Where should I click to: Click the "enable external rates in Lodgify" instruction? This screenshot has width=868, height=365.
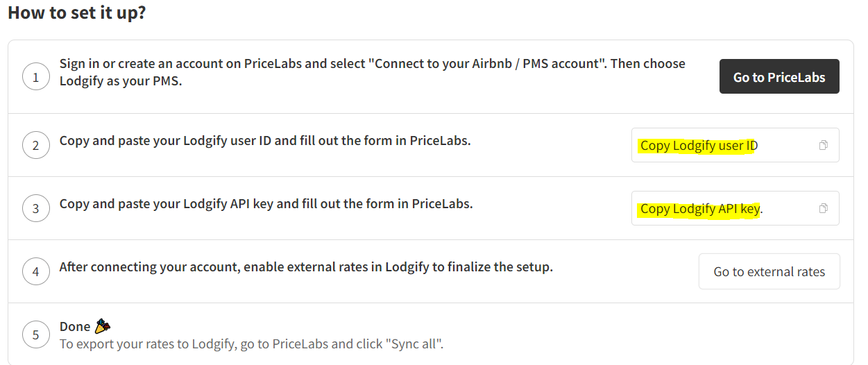306,266
